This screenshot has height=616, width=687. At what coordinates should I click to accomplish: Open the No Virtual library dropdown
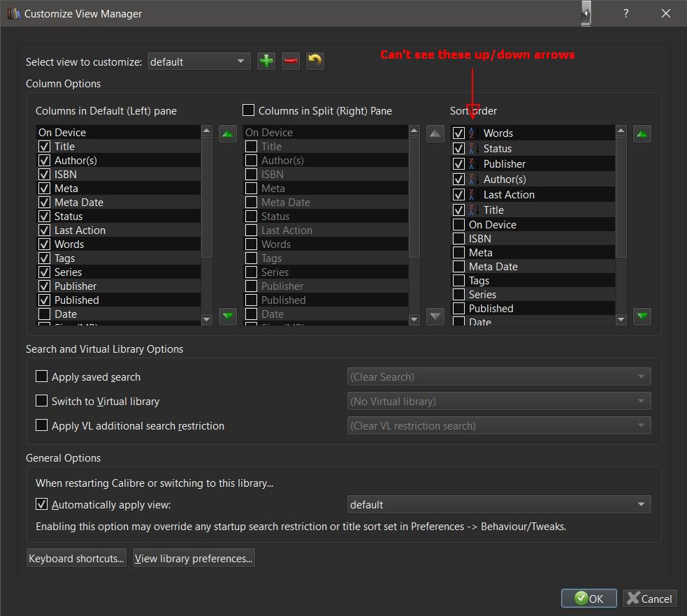[499, 401]
